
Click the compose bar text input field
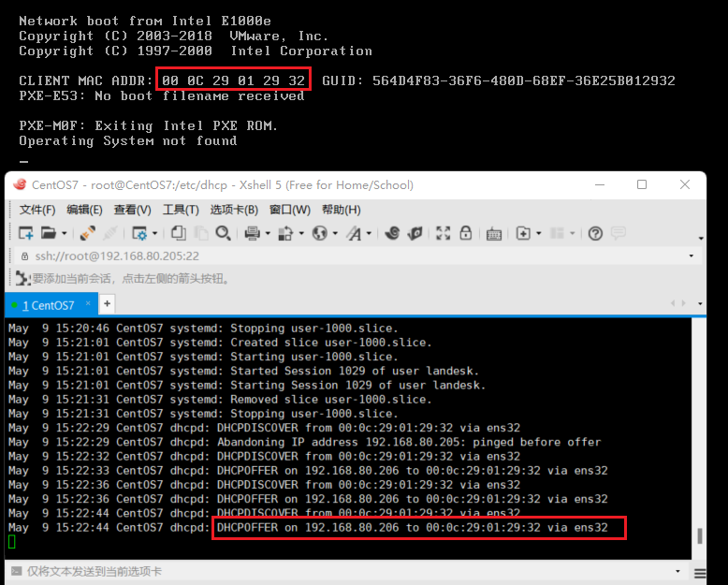[346, 571]
